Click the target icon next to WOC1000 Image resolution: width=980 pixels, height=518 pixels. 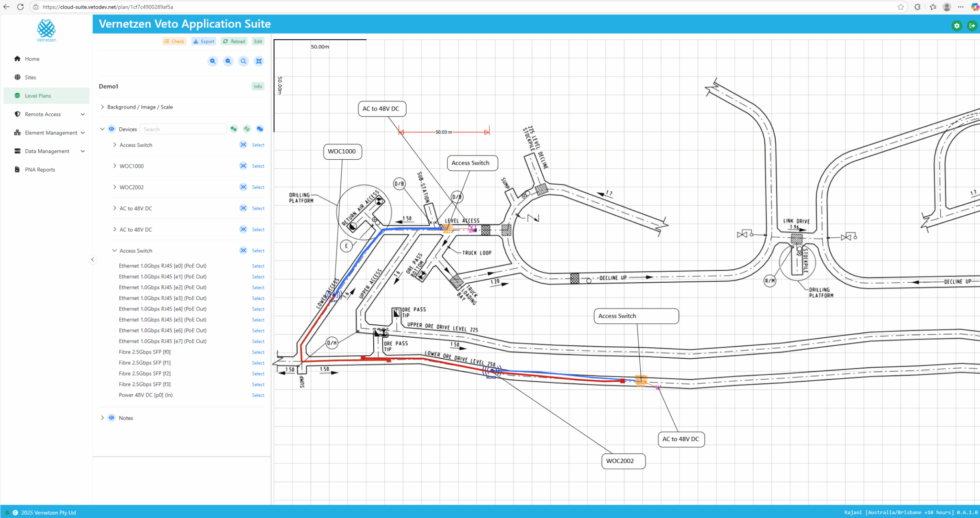pyautogui.click(x=244, y=165)
